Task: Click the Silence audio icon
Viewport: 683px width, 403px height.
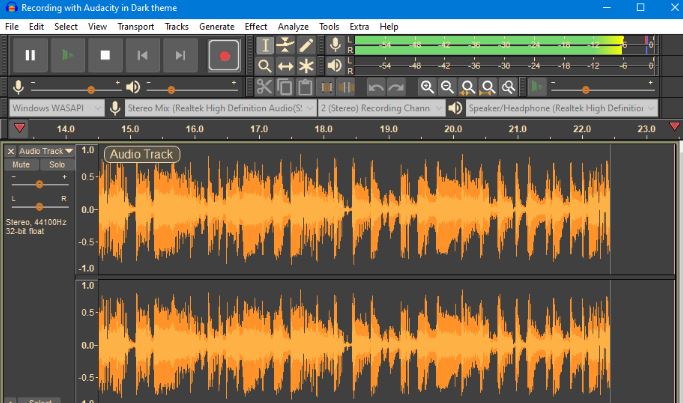Action: (347, 87)
